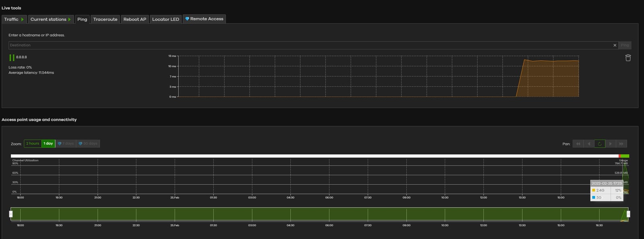Click the left handle of timeline range slider
The image size is (644, 239).
tap(11, 214)
